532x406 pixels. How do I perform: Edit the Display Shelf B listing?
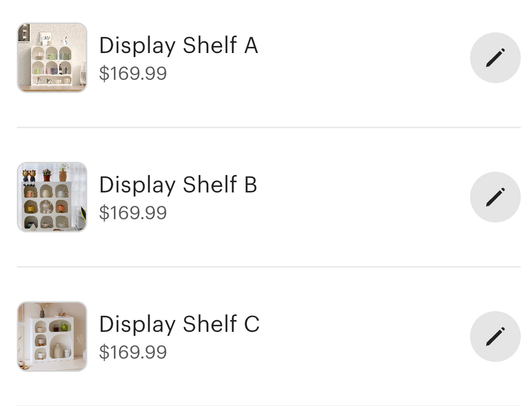[x=495, y=197]
